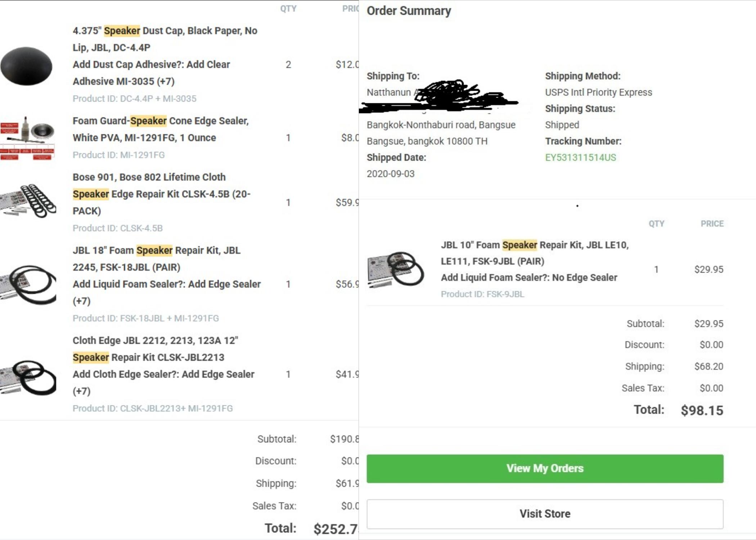Click Product ID MI-1291FG text

click(x=118, y=155)
